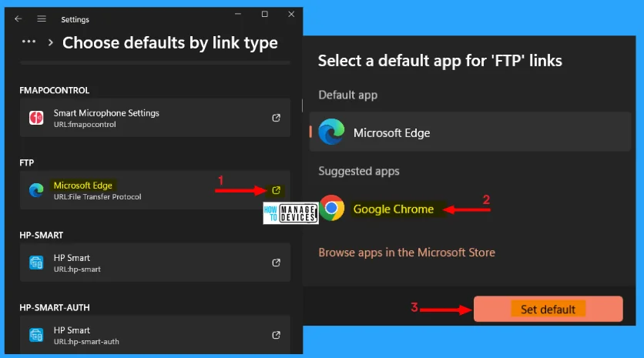Maximize the Settings window
Viewport: 644px width, 358px height.
tap(264, 14)
